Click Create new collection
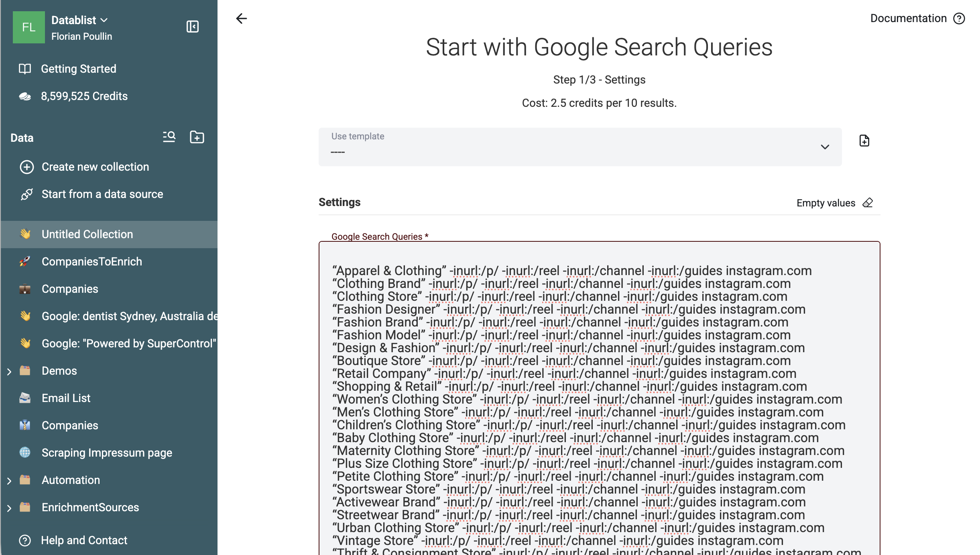This screenshot has width=980, height=555. tap(95, 167)
